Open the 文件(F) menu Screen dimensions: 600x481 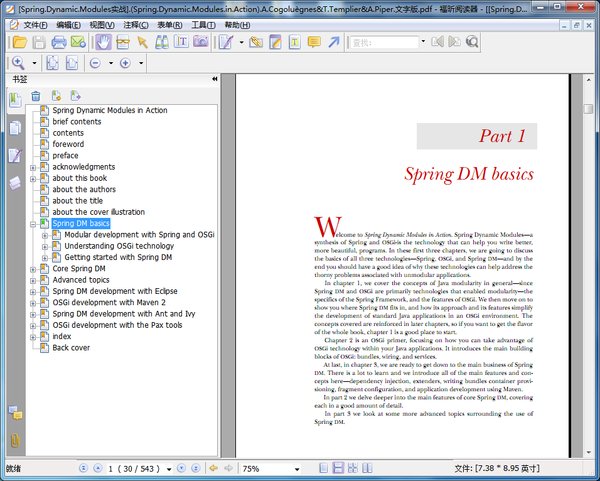click(34, 24)
